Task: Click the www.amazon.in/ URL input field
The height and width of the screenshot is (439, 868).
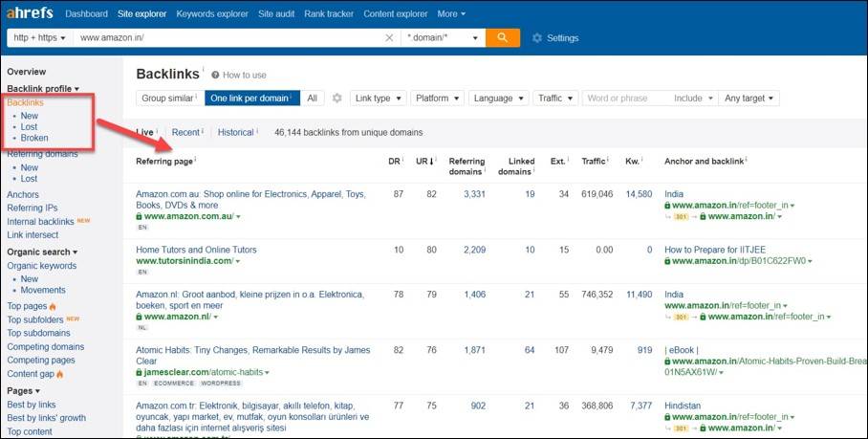Action: (229, 37)
